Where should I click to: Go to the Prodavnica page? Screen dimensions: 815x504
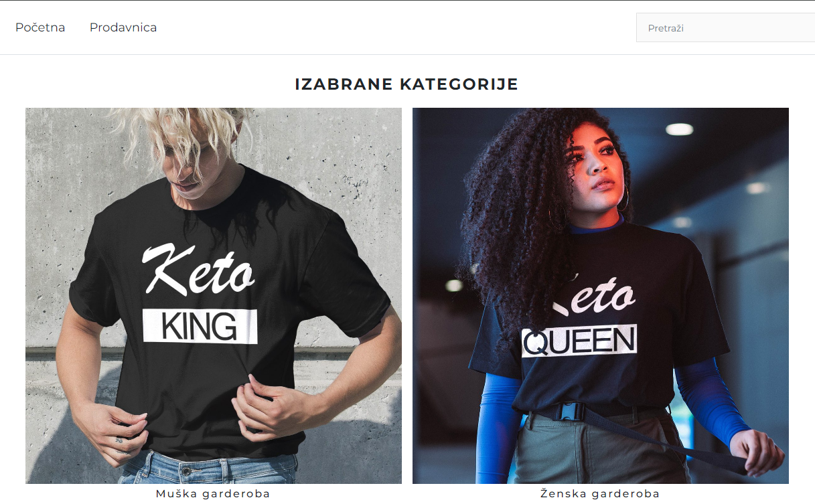click(123, 27)
